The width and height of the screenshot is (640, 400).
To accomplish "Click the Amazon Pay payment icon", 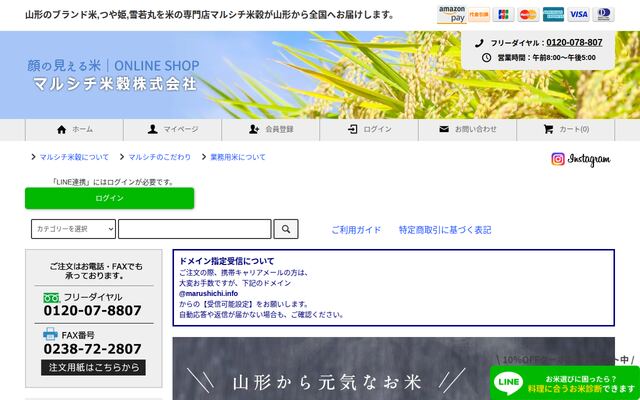I will coord(452,14).
